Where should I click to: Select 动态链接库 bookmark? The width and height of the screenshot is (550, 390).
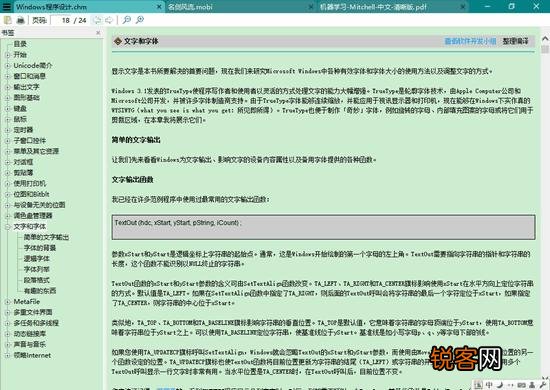[30, 334]
